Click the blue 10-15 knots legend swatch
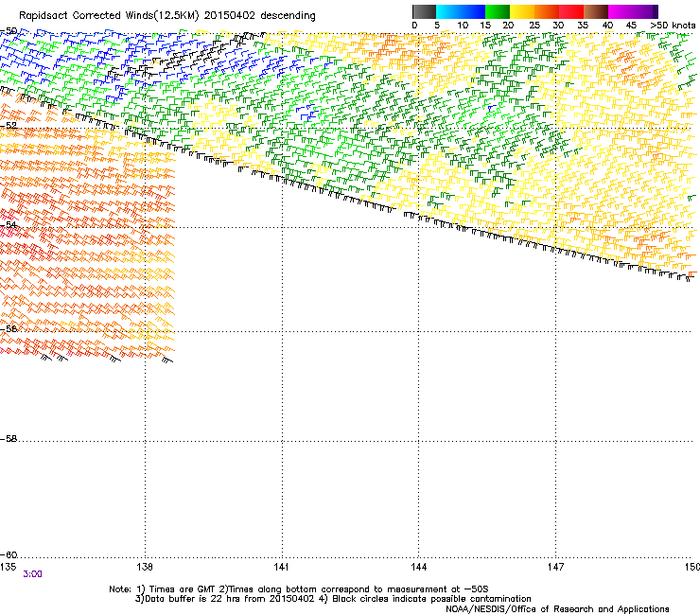700x615 pixels. pyautogui.click(x=473, y=11)
